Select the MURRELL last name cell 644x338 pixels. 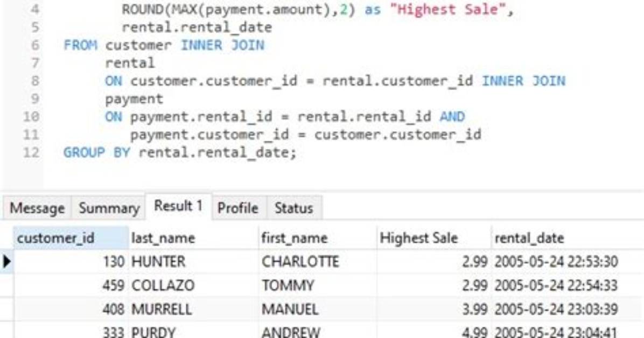tap(193, 309)
